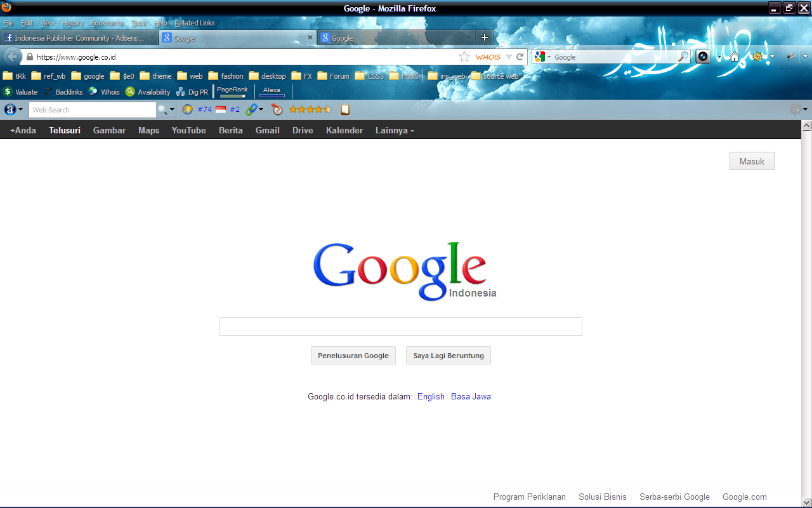Click the Masuk sign-in button

tap(752, 161)
